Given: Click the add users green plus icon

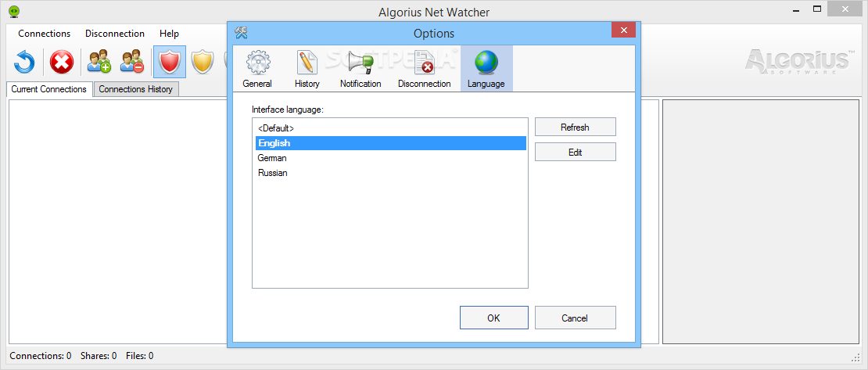Looking at the screenshot, I should (99, 62).
